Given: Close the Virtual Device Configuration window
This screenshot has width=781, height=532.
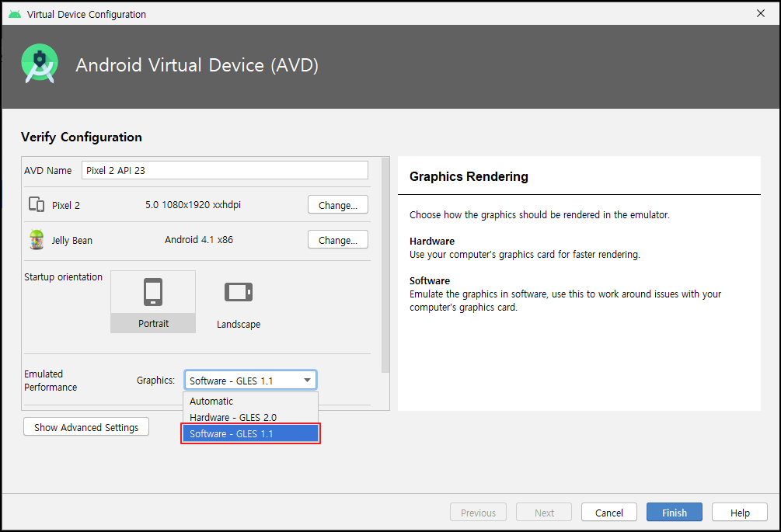Looking at the screenshot, I should click(x=761, y=13).
